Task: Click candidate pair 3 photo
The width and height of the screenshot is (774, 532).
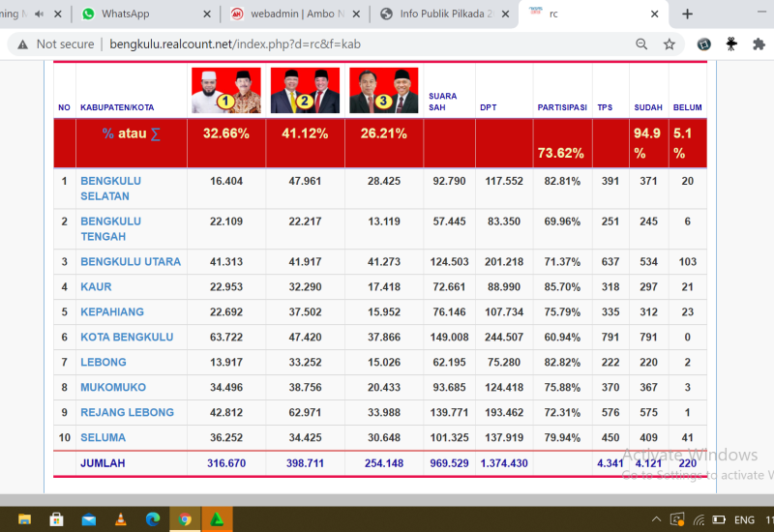Action: (x=383, y=90)
